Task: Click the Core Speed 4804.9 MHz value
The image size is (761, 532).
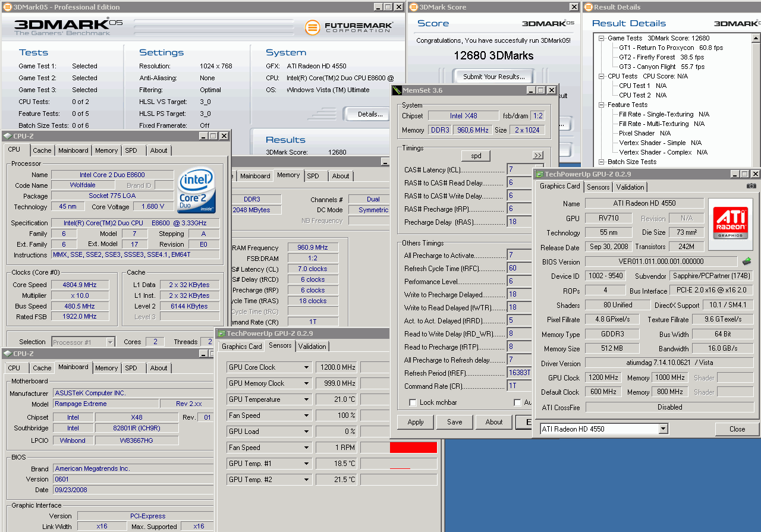Action: pyautogui.click(x=80, y=285)
